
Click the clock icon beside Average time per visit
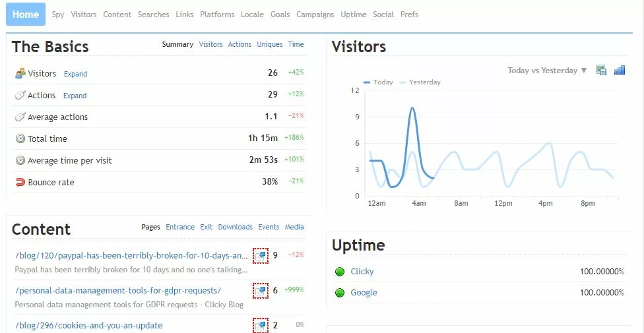click(20, 160)
